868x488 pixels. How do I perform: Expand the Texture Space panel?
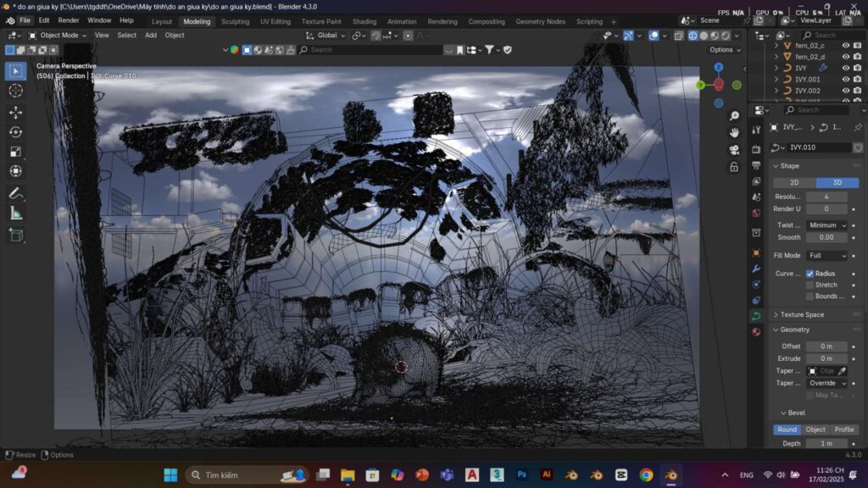pos(802,314)
